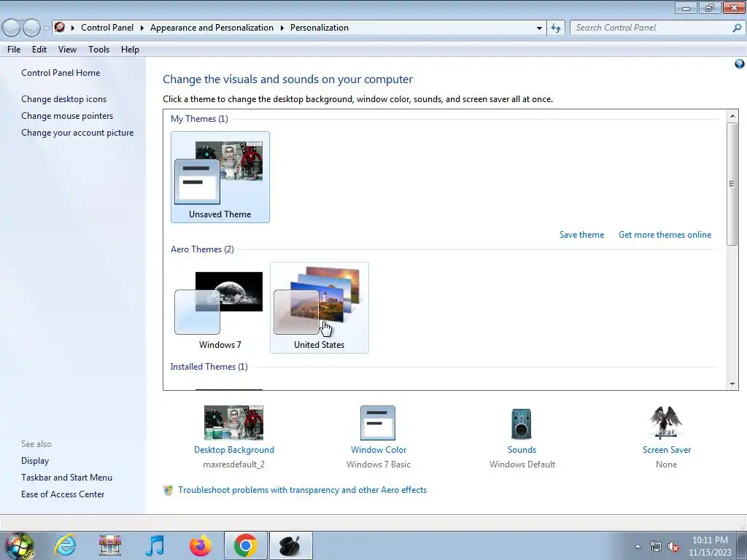The width and height of the screenshot is (747, 560).
Task: Click Appearance and Personalization breadcrumb
Action: (212, 28)
